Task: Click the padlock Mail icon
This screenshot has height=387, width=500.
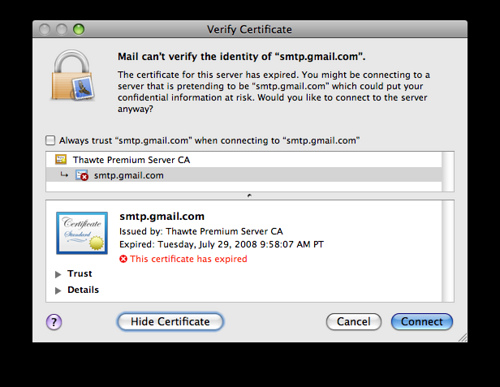Action: click(73, 75)
